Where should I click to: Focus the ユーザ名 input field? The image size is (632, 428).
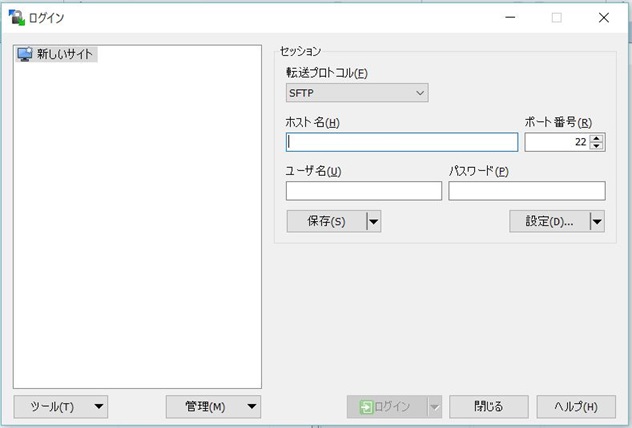coord(364,191)
